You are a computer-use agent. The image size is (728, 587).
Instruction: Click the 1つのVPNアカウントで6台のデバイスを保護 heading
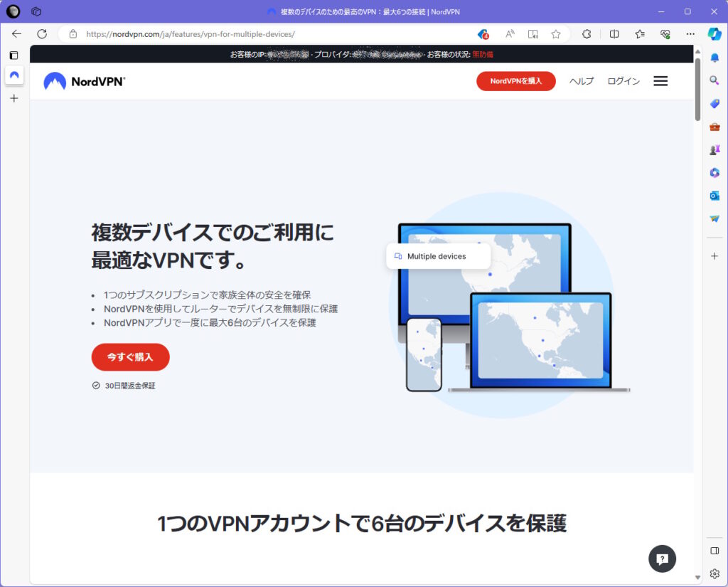click(362, 524)
